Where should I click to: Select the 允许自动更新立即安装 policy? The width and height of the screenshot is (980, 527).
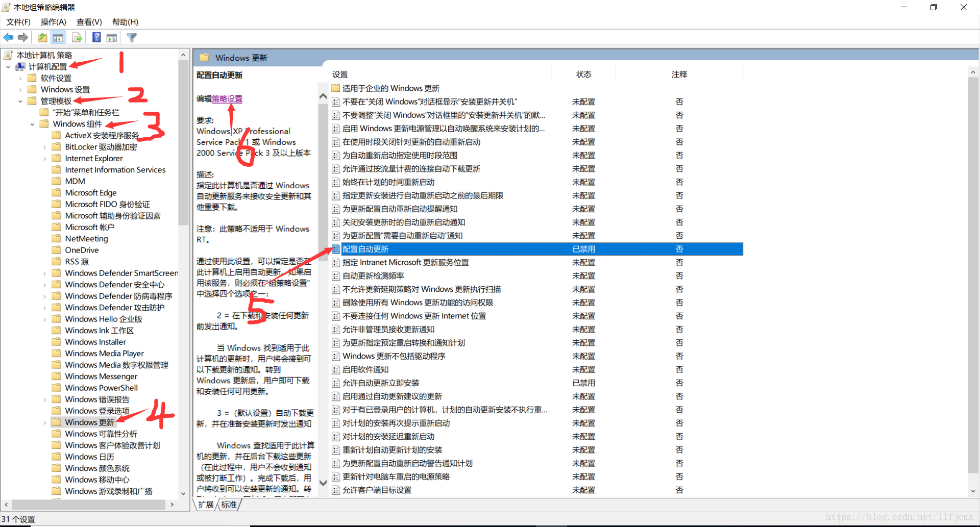381,383
